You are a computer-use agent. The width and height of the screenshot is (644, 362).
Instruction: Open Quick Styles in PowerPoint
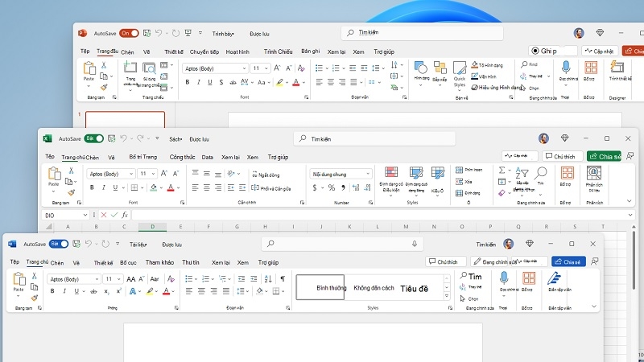pyautogui.click(x=460, y=68)
